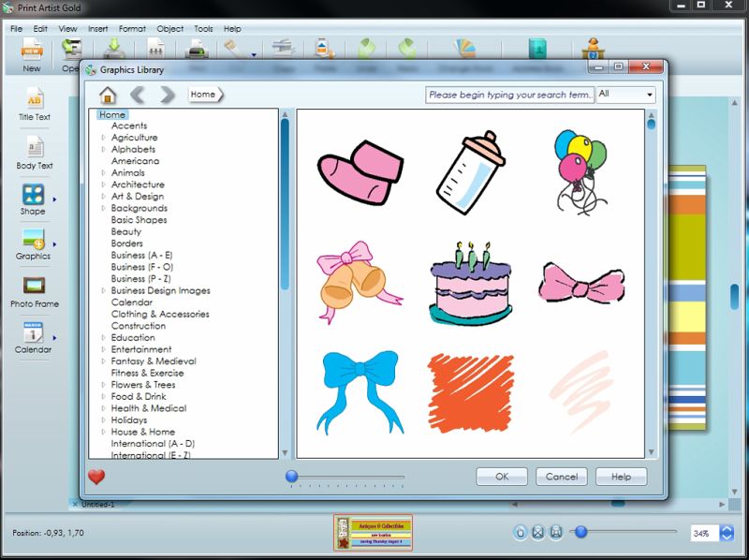Open the Shape tool flyout arrow

pos(54,199)
